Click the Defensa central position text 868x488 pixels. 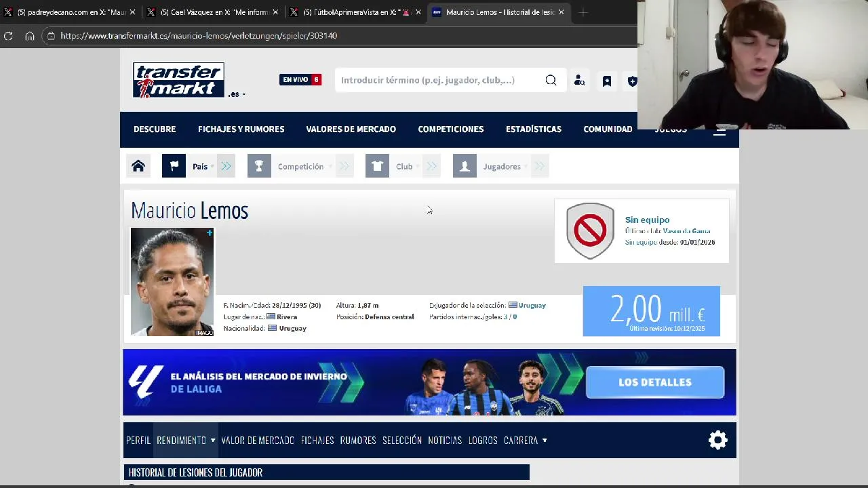coord(389,317)
